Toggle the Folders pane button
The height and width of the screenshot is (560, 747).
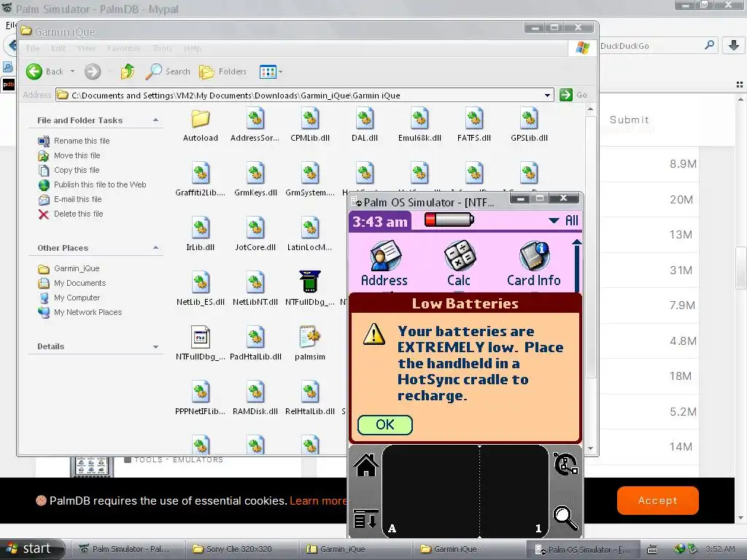click(222, 72)
